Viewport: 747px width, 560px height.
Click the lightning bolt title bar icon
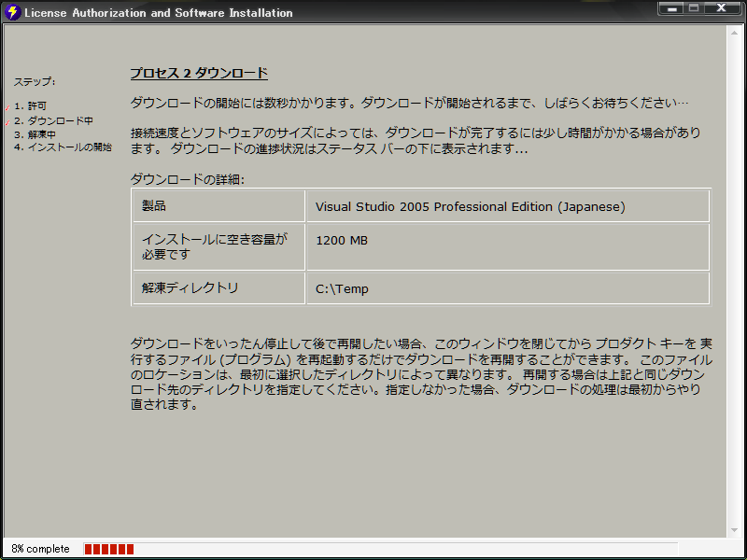(x=12, y=12)
